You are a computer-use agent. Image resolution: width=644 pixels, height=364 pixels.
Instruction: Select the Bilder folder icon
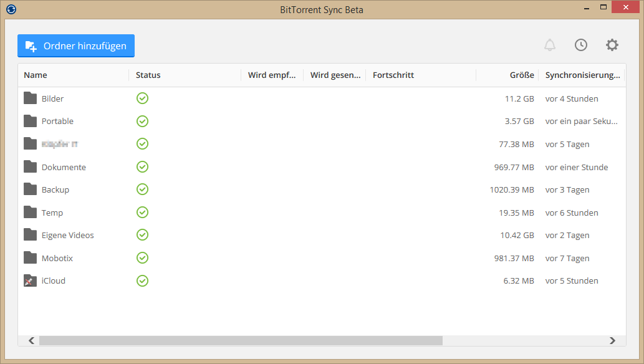(x=30, y=98)
